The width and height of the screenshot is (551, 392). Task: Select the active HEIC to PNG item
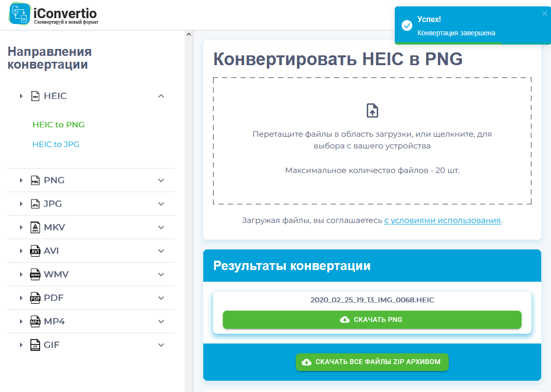pyautogui.click(x=58, y=124)
